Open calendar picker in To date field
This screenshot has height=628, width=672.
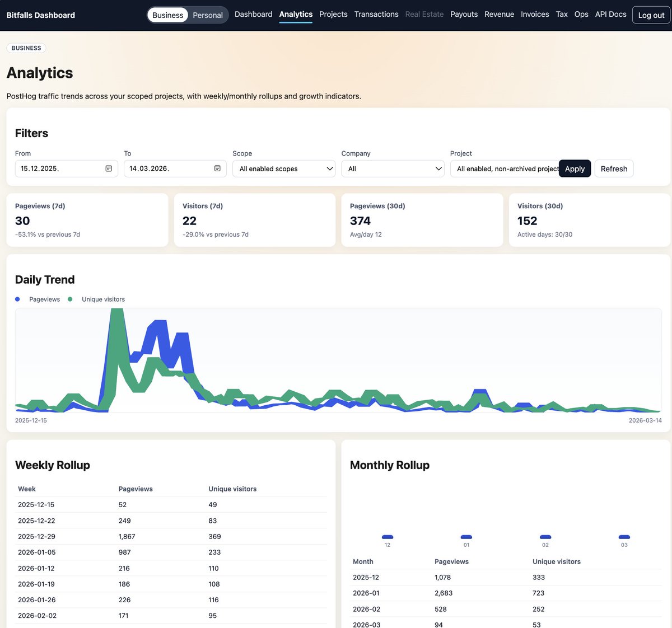click(x=217, y=168)
